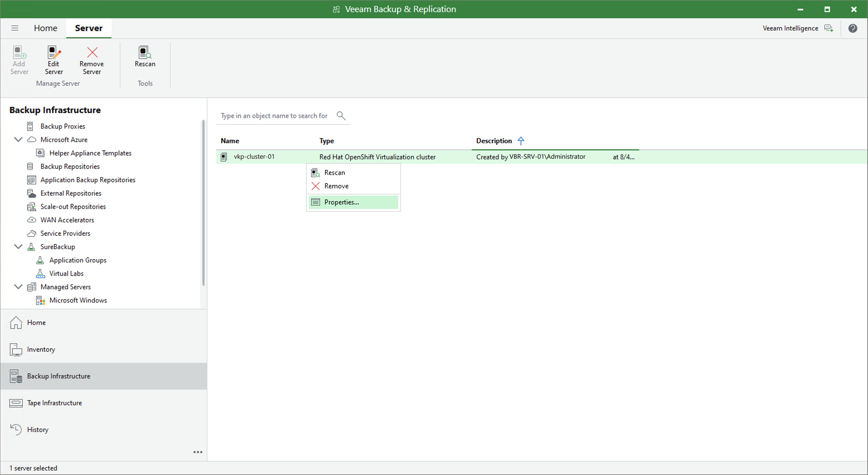Click the Backup Repositories icon
This screenshot has width=868, height=475.
30,167
